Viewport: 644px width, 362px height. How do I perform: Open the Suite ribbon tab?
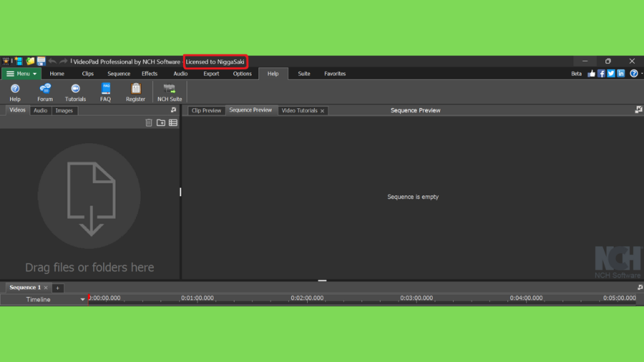(x=304, y=74)
